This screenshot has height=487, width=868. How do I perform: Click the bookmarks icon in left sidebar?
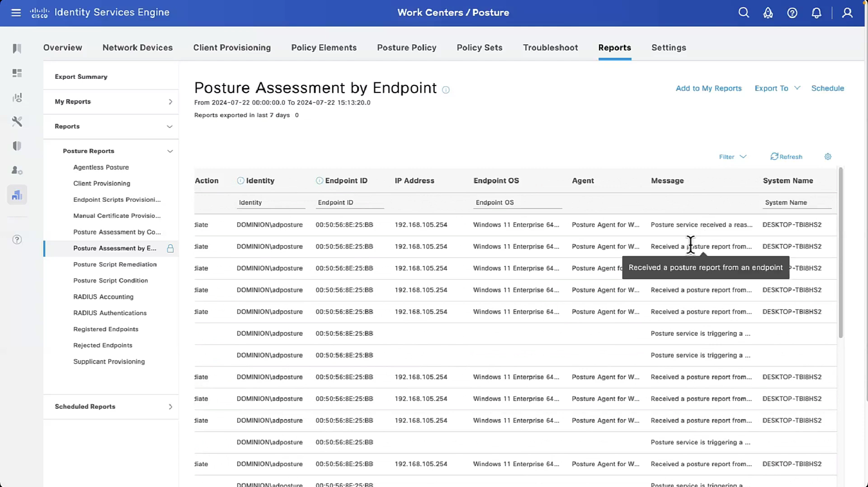[x=17, y=49]
